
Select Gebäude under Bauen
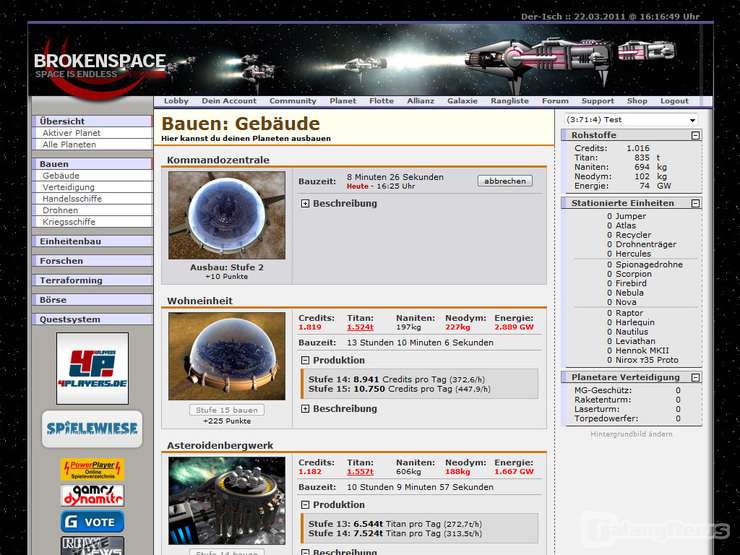pyautogui.click(x=92, y=176)
